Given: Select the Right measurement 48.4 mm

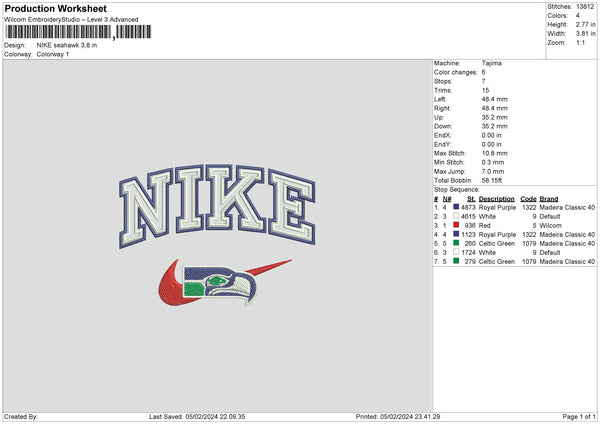Looking at the screenshot, I should point(494,108).
